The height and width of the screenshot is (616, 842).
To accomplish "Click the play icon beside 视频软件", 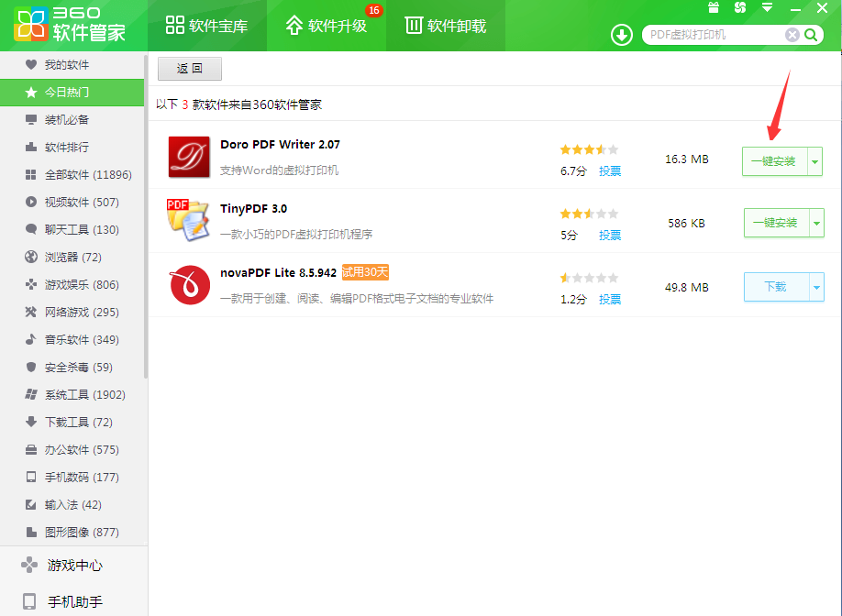I will point(31,202).
